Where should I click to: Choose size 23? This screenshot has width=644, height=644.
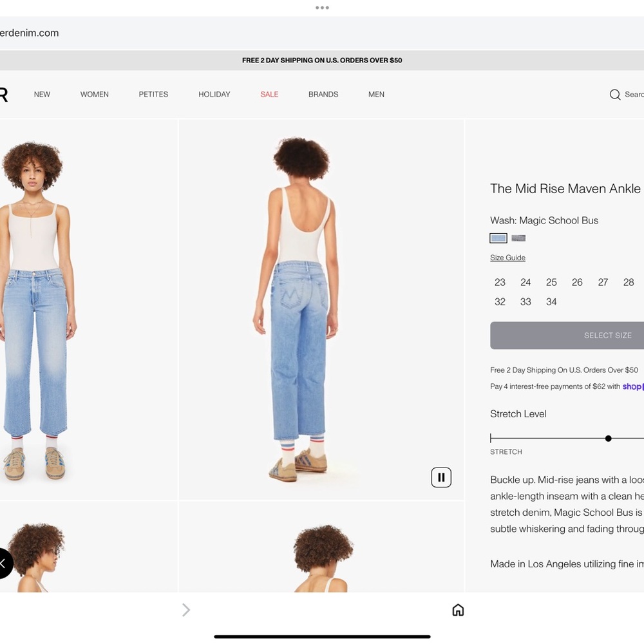pos(500,282)
